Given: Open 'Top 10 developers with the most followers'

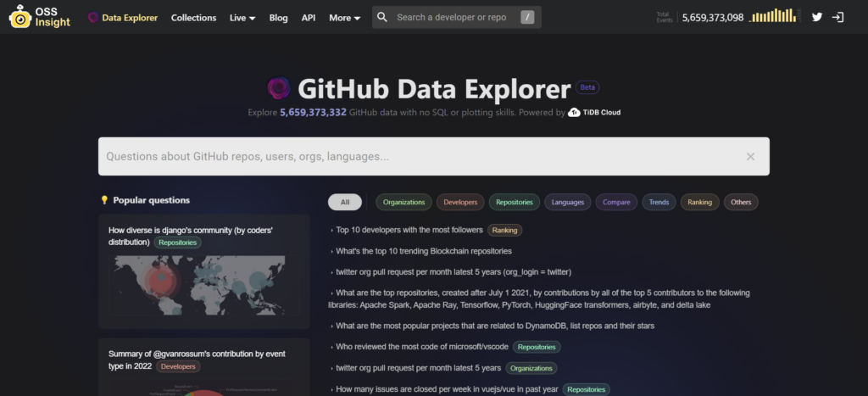Looking at the screenshot, I should 409,230.
